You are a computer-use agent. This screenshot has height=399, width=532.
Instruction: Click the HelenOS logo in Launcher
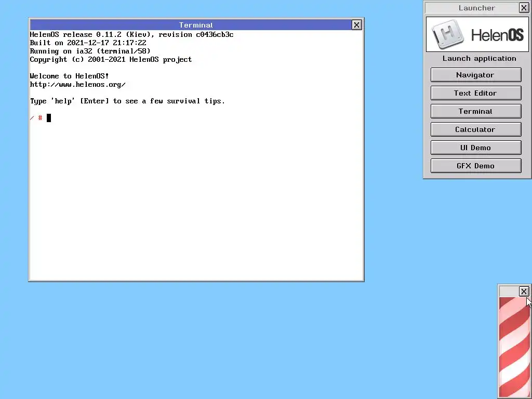pos(477,34)
